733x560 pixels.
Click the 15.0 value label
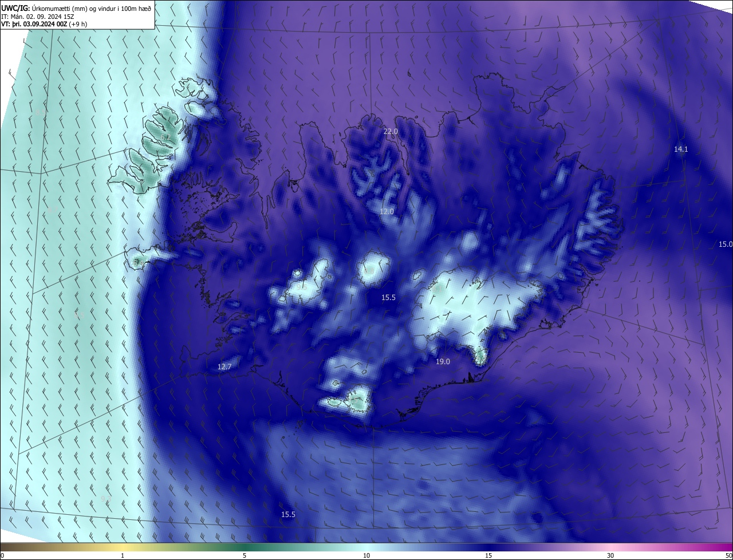[725, 244]
